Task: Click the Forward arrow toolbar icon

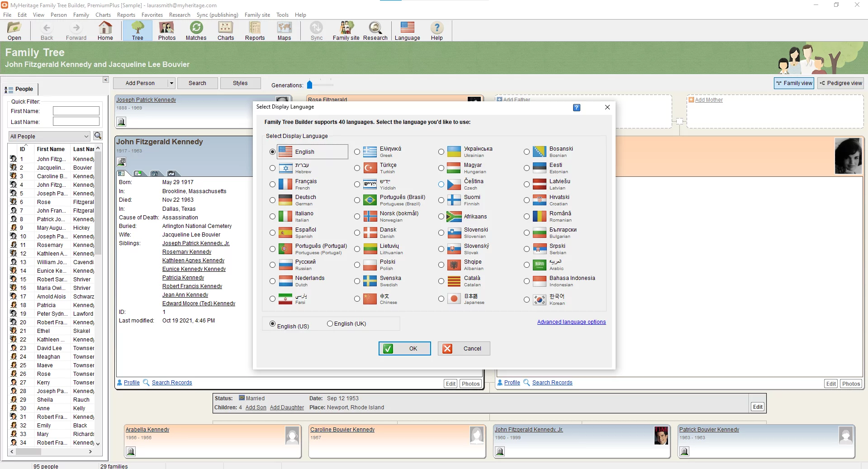Action: point(76,31)
